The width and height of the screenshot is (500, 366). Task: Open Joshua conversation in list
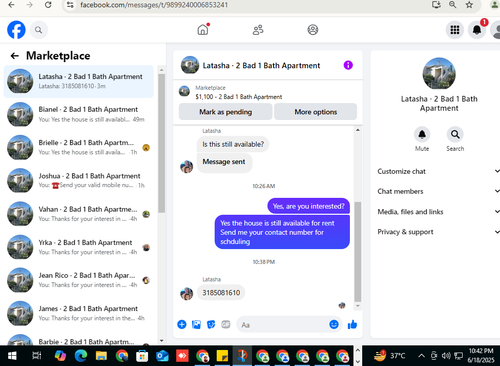pos(79,180)
